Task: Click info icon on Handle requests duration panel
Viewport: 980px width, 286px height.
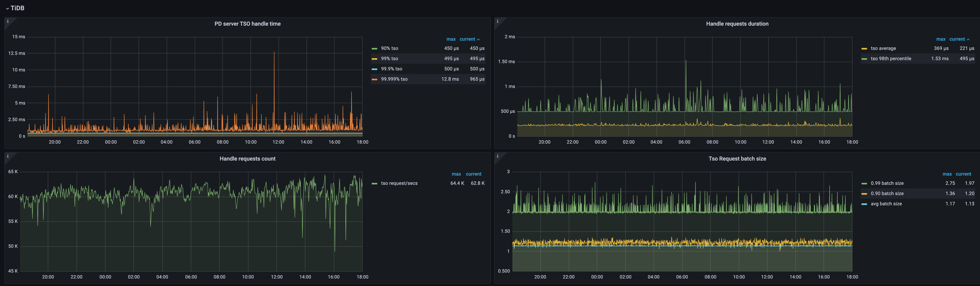Action: point(497,21)
